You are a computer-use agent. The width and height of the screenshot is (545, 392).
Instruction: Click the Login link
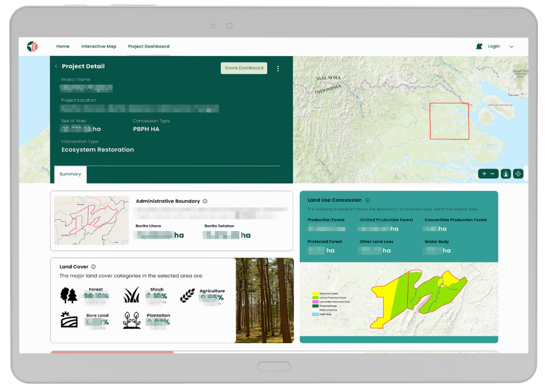tap(494, 46)
